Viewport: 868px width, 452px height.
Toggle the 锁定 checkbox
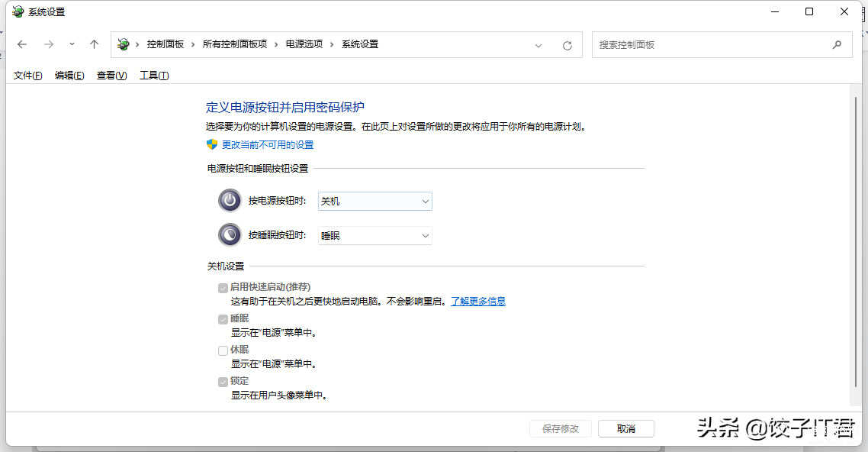tap(223, 382)
